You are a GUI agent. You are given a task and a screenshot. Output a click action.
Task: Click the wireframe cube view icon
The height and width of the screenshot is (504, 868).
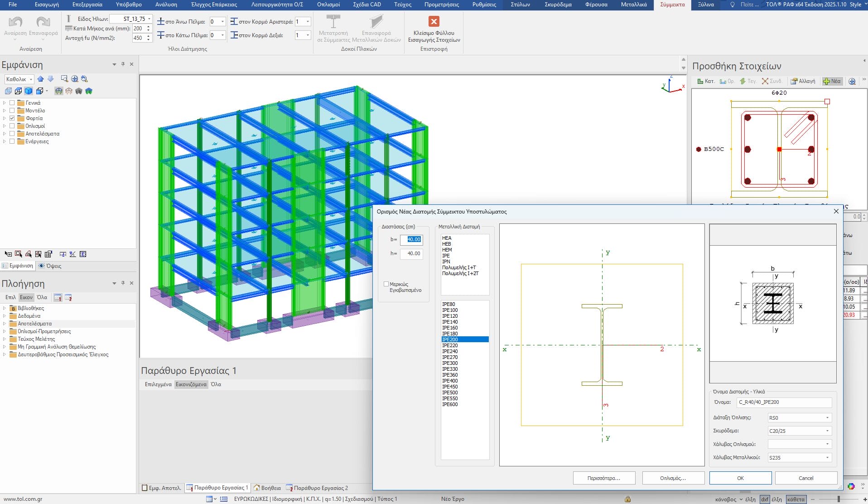[x=18, y=91]
